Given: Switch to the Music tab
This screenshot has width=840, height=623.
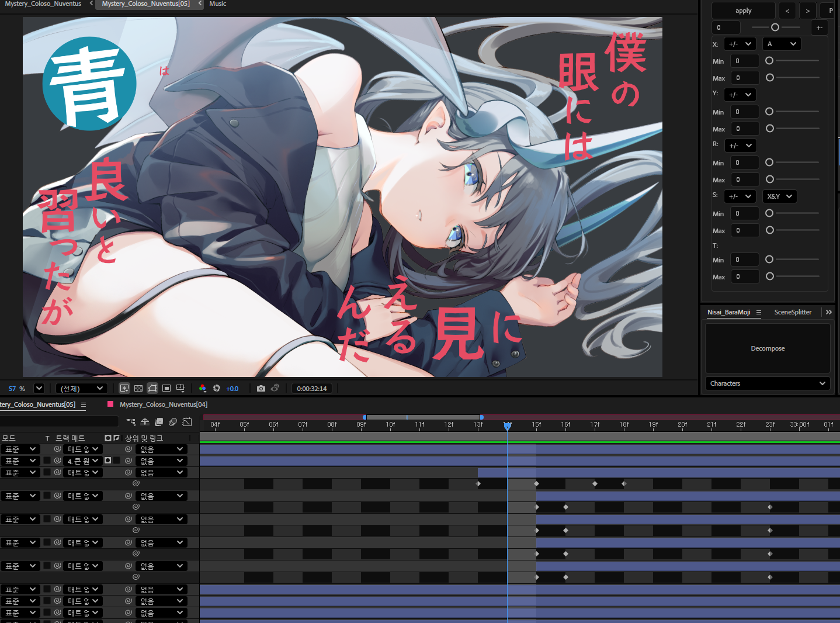Looking at the screenshot, I should click(217, 4).
